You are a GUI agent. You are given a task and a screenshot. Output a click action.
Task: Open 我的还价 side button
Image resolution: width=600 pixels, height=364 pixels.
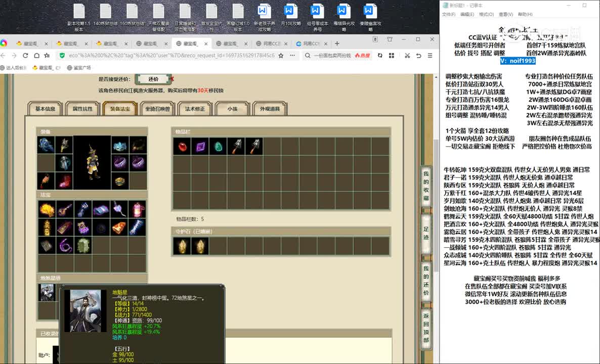click(426, 280)
